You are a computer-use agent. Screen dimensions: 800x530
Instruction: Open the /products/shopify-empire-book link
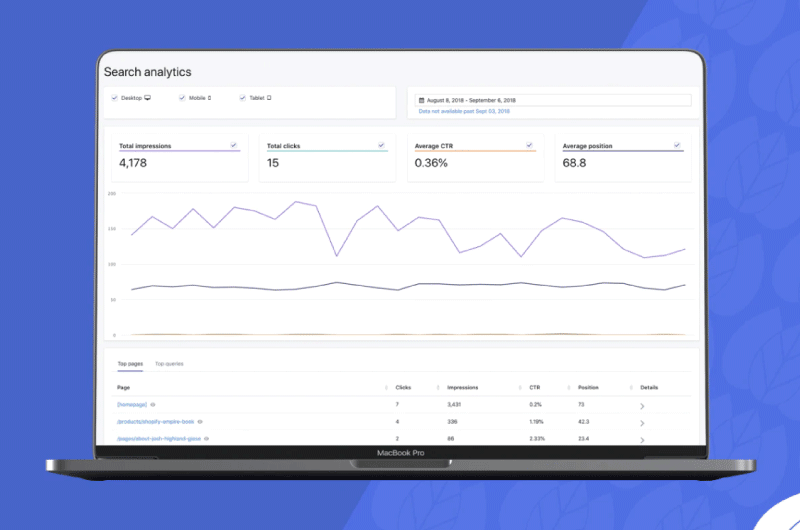click(x=156, y=422)
